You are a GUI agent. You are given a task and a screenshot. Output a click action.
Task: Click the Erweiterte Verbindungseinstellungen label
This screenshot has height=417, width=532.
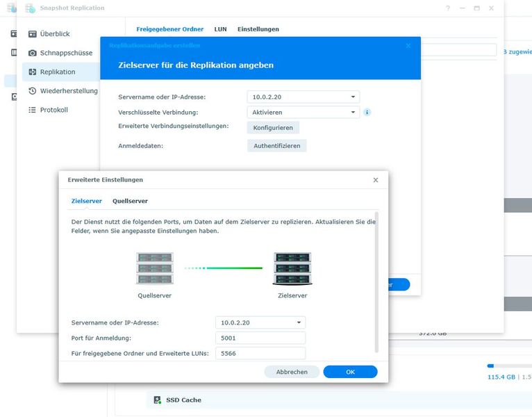pos(174,126)
